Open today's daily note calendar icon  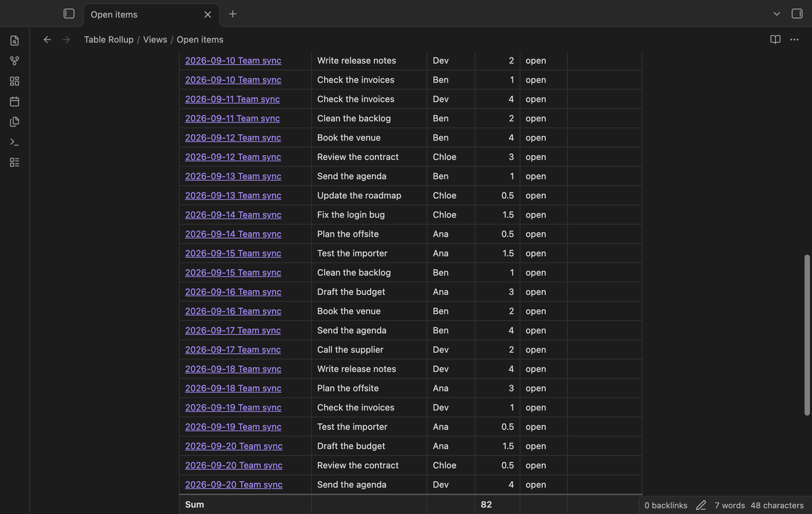14,101
